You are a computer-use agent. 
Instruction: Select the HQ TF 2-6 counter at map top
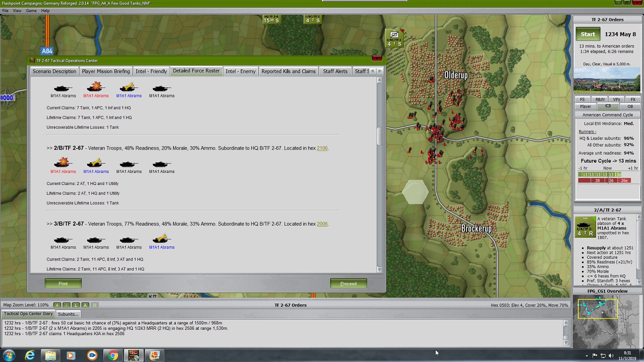tap(271, 19)
